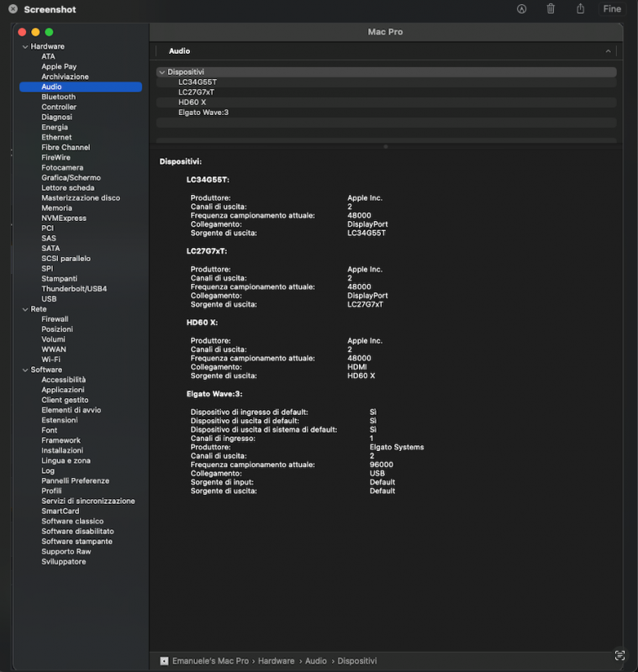Close the Screenshot preview with the X icon

(13, 9)
